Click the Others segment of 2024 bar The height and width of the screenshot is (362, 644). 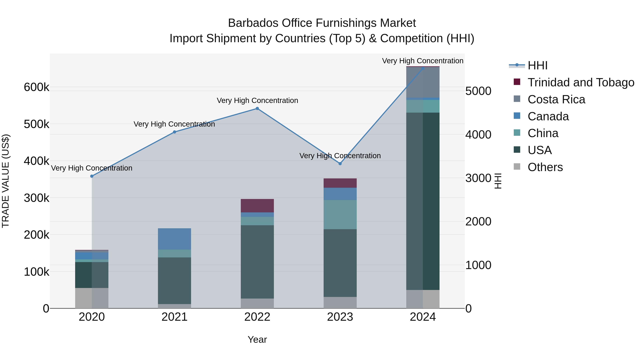click(423, 299)
